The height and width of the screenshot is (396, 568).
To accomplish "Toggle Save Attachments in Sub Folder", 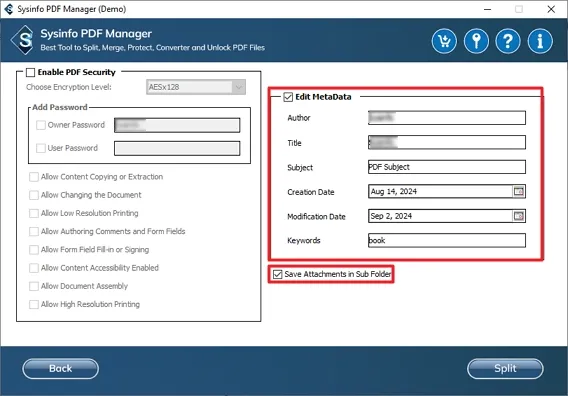I will [x=277, y=274].
